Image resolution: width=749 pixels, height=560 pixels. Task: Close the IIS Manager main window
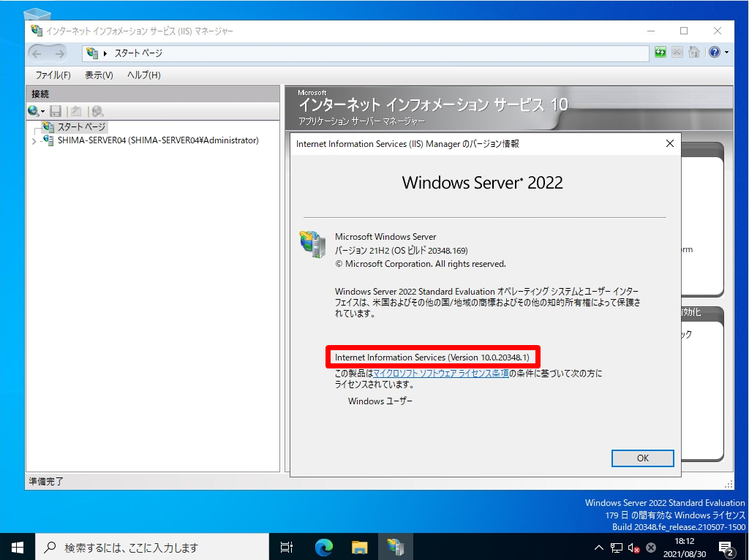717,31
